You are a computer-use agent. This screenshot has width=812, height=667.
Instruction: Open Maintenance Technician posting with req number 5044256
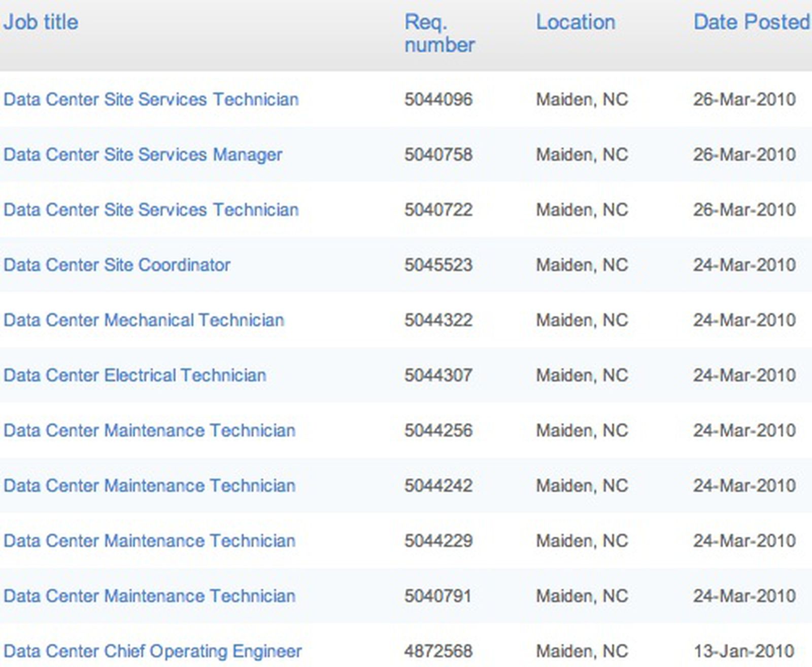pos(149,430)
